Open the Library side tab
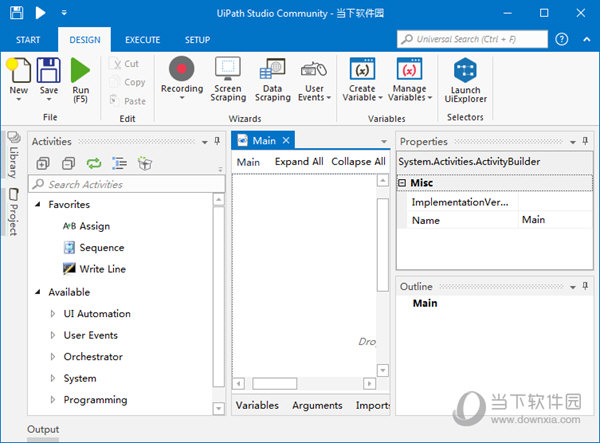The width and height of the screenshot is (600, 443). click(14, 155)
